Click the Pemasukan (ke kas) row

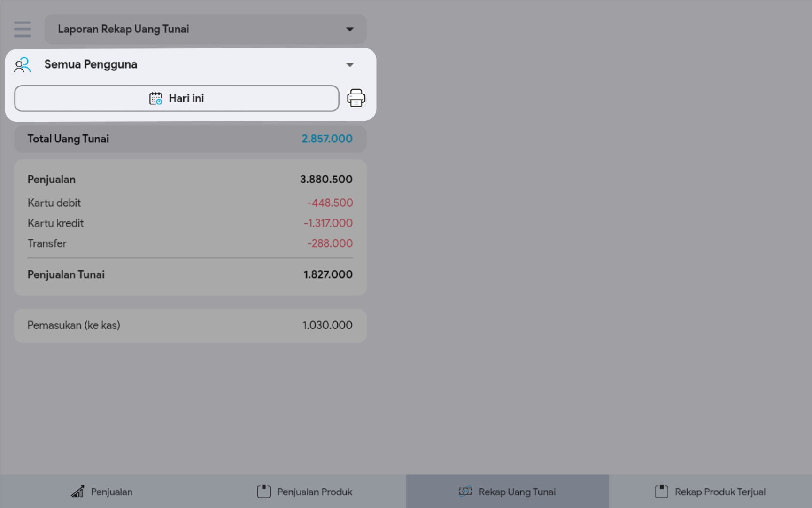click(190, 325)
